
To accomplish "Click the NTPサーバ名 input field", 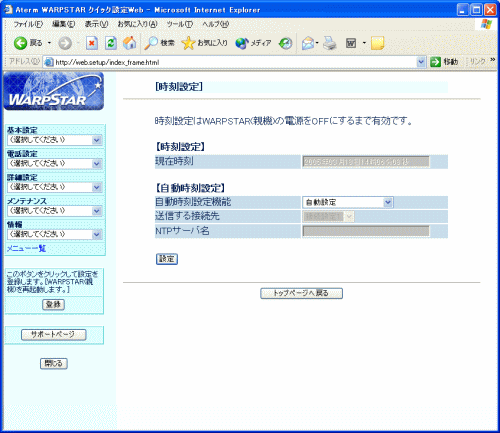I will point(366,231).
